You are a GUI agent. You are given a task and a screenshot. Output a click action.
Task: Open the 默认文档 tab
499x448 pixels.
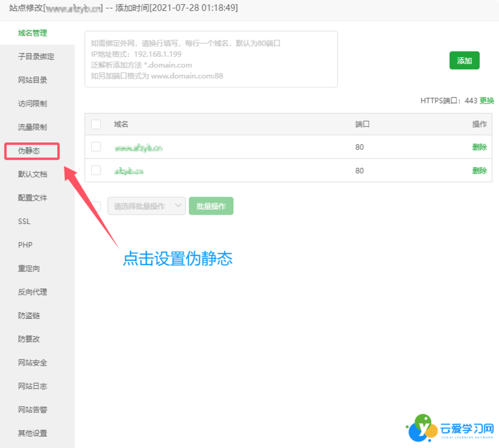pos(32,174)
